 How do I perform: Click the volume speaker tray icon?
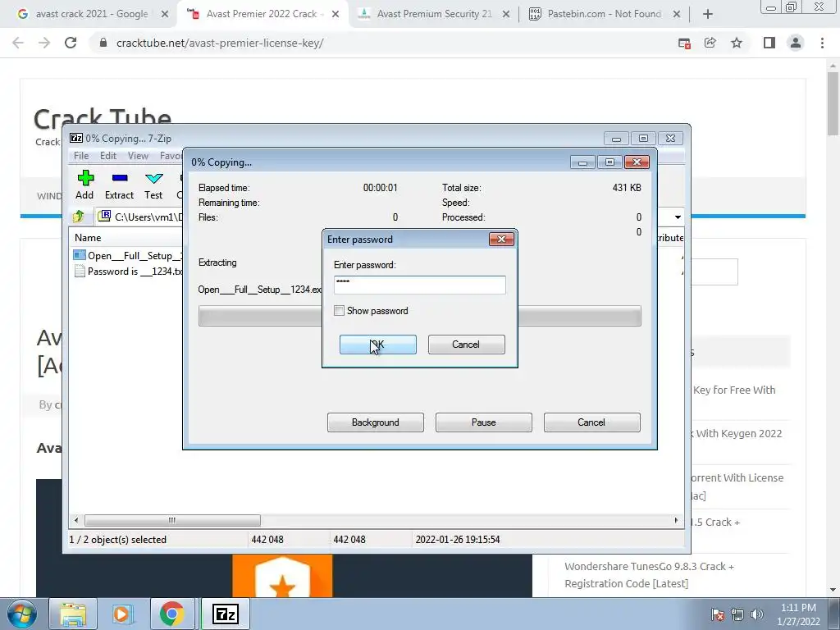point(757,614)
